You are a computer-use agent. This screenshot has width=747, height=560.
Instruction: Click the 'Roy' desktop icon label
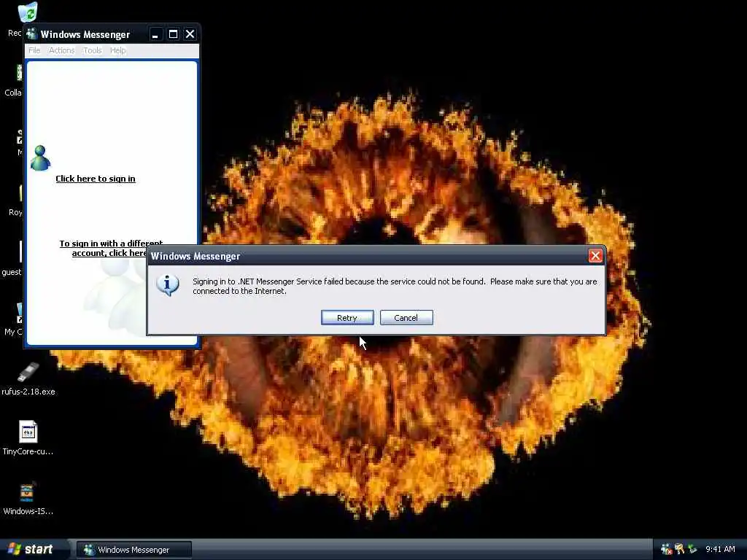pyautogui.click(x=15, y=212)
